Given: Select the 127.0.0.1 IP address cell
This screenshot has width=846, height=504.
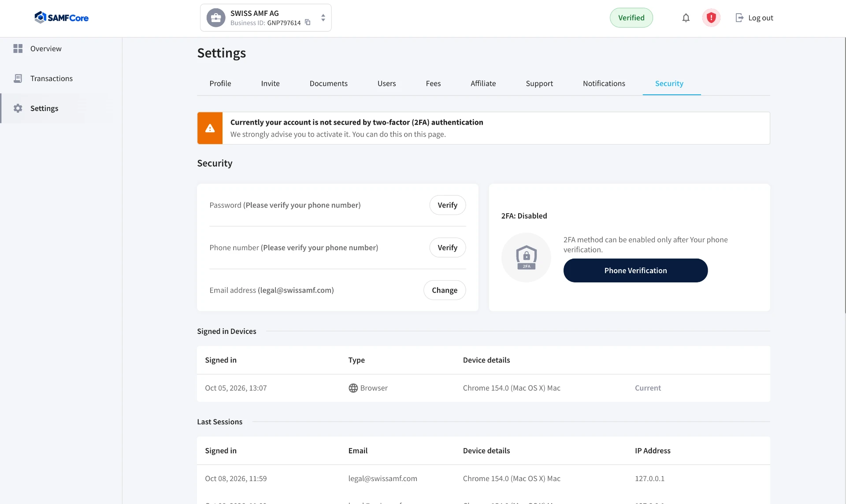Looking at the screenshot, I should [649, 478].
